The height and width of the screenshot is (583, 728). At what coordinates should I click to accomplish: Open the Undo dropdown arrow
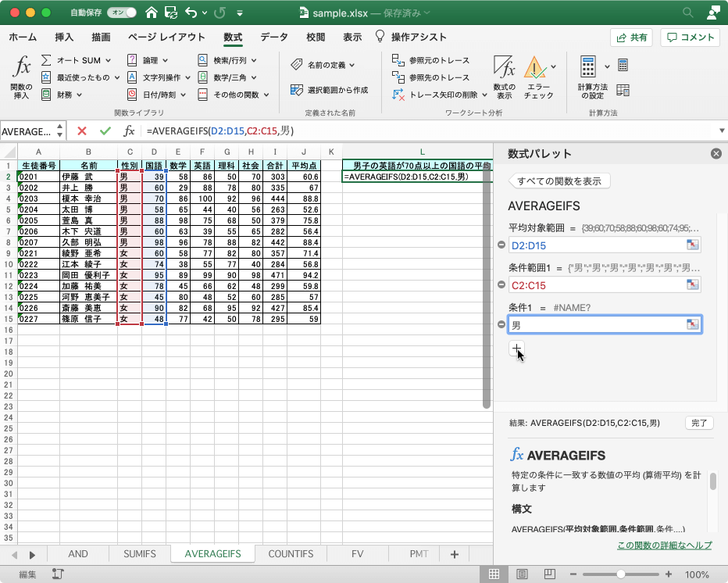pos(205,13)
